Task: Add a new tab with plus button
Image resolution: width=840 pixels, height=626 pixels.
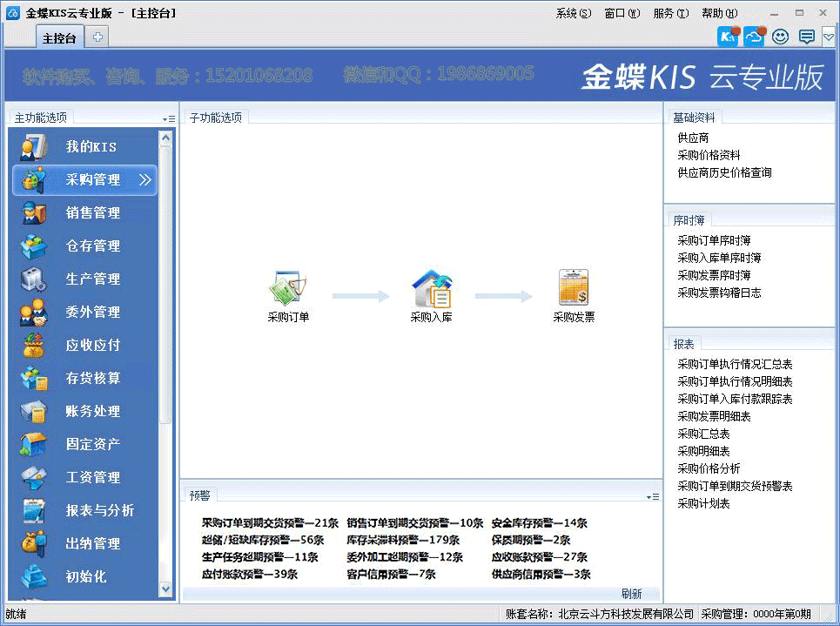Action: click(x=97, y=37)
